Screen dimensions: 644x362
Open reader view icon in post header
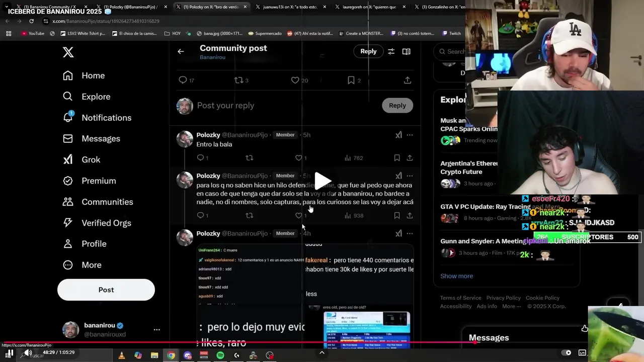tap(407, 51)
